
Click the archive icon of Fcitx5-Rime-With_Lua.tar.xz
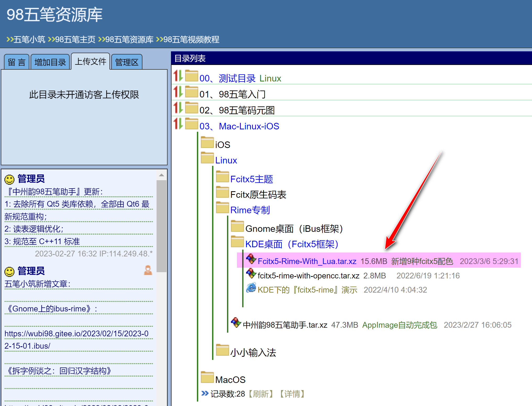click(x=251, y=259)
